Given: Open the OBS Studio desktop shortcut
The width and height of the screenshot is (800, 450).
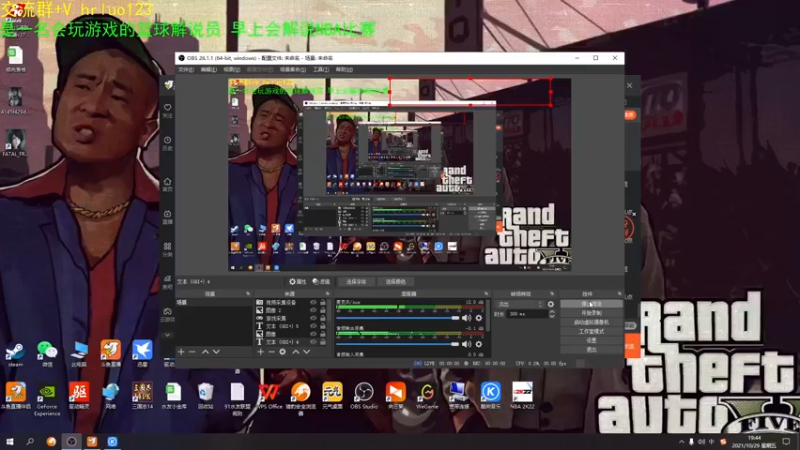Looking at the screenshot, I should pyautogui.click(x=364, y=396).
